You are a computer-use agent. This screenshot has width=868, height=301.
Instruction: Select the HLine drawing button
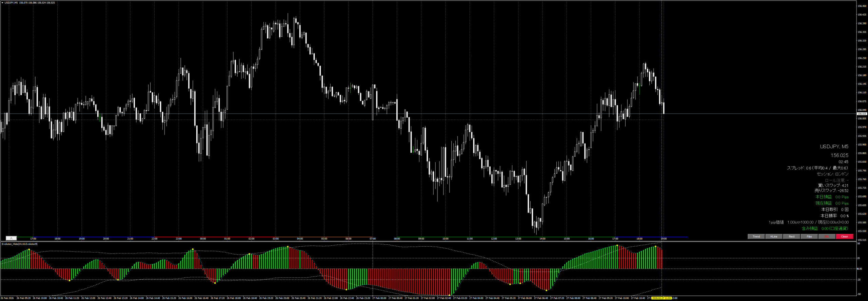[x=774, y=237]
